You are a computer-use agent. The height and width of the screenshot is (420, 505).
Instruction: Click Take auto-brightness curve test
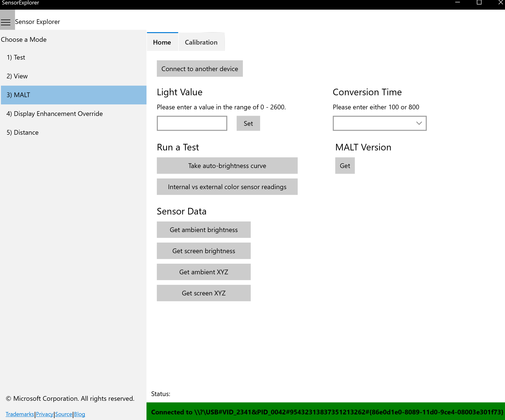coord(227,166)
